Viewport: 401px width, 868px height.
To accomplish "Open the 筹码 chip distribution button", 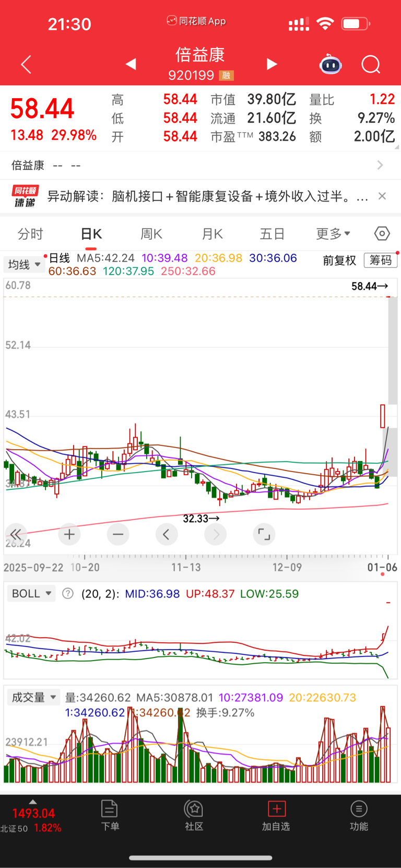I will [380, 260].
